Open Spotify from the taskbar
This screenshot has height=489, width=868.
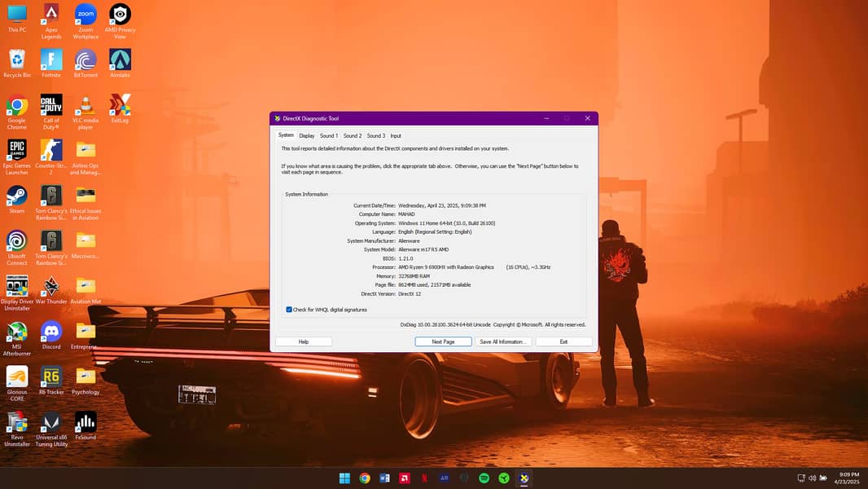click(x=484, y=478)
